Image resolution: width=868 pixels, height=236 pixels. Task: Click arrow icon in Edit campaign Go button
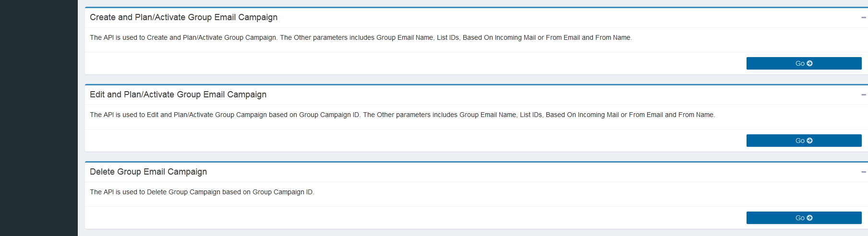(x=809, y=141)
